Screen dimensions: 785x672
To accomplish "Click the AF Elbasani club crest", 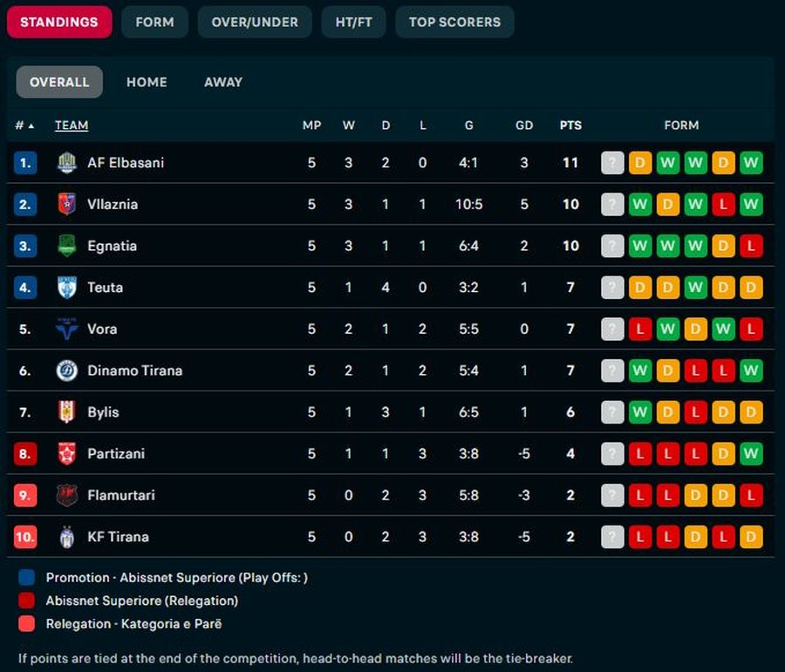I will pos(66,163).
